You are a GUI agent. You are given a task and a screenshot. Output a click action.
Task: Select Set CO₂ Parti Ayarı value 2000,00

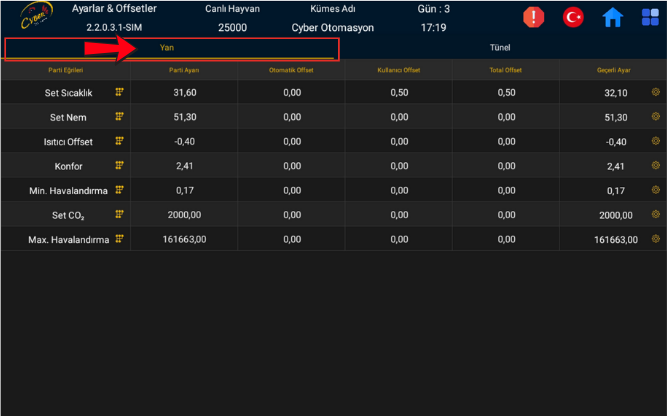184,215
